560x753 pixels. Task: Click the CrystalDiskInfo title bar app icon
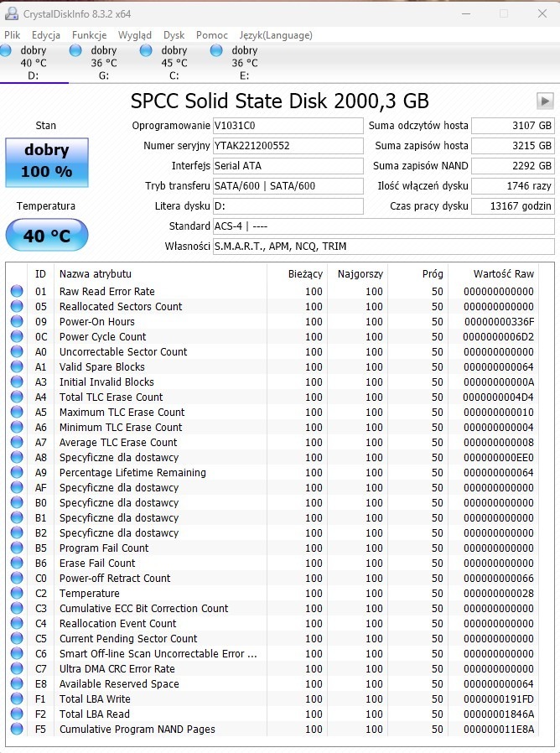(x=12, y=13)
